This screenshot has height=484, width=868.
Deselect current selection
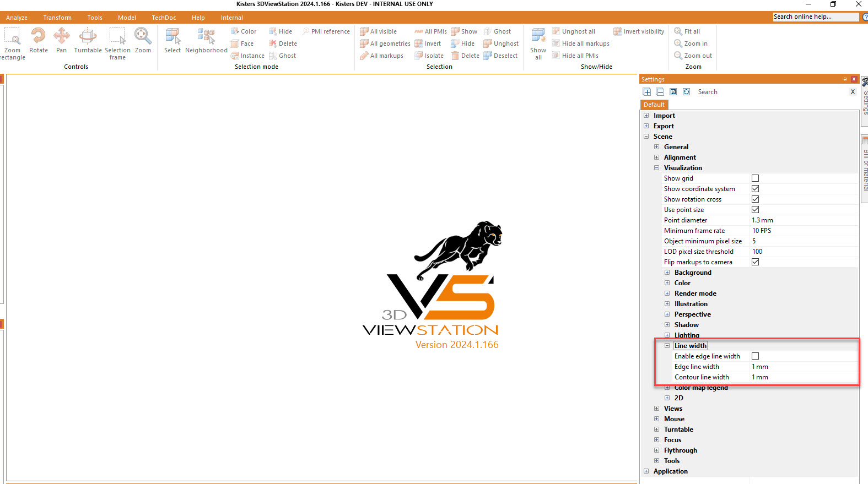[x=500, y=56]
